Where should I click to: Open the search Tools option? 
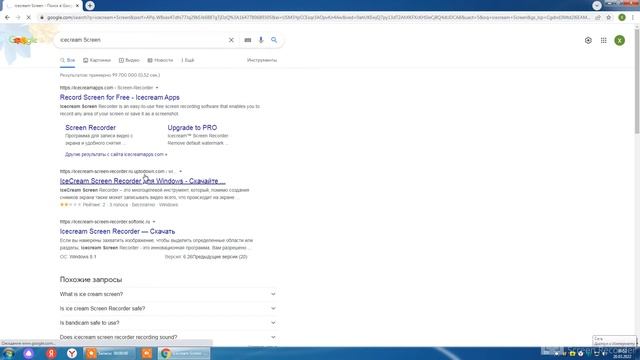262,60
